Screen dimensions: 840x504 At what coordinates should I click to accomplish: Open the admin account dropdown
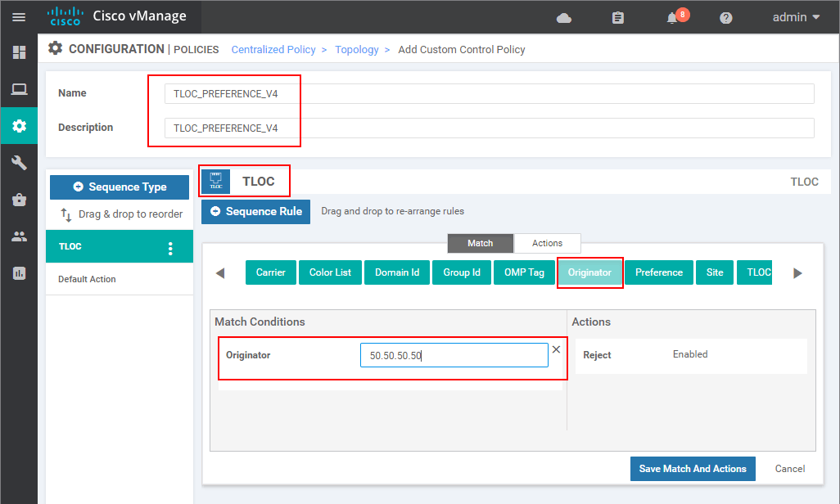(791, 16)
